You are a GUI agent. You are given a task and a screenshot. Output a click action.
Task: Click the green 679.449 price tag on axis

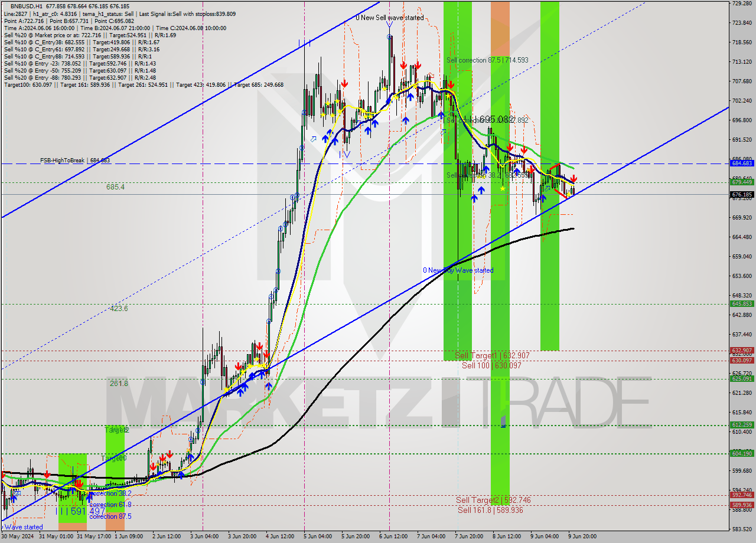pos(742,182)
